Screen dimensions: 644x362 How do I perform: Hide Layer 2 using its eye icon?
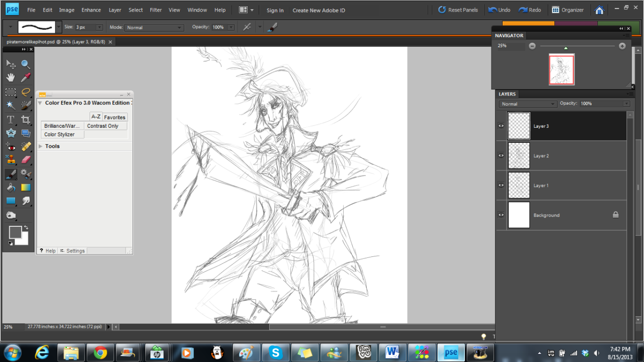tap(501, 156)
